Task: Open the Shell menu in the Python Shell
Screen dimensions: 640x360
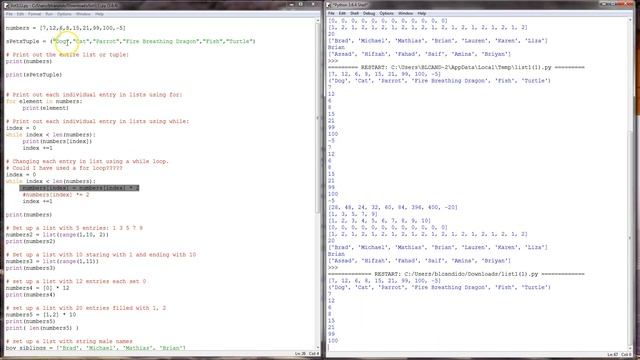Action: click(354, 13)
